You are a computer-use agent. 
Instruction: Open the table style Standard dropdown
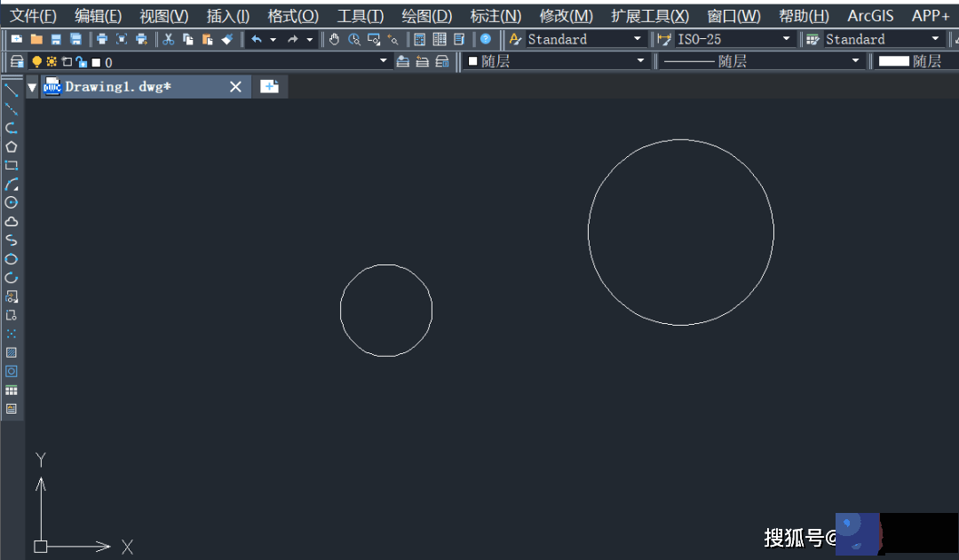point(935,39)
